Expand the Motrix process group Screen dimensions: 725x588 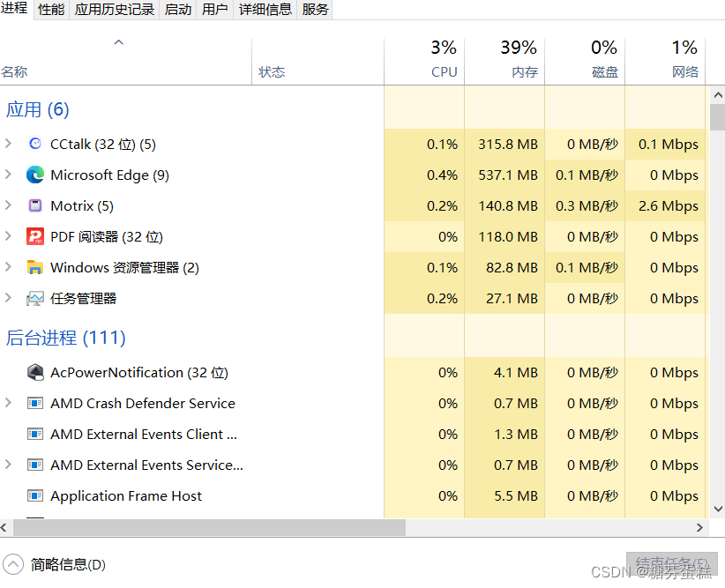point(8,205)
